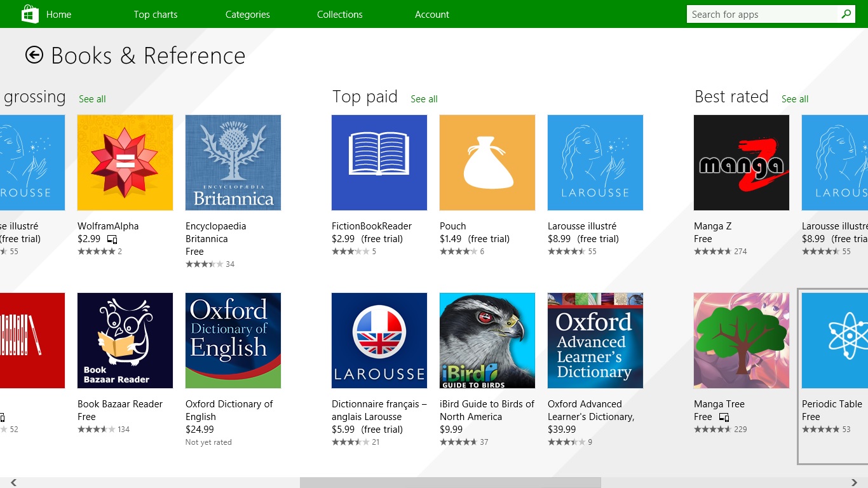This screenshot has width=868, height=488.
Task: Click the scroll left arrow
Action: click(13, 482)
